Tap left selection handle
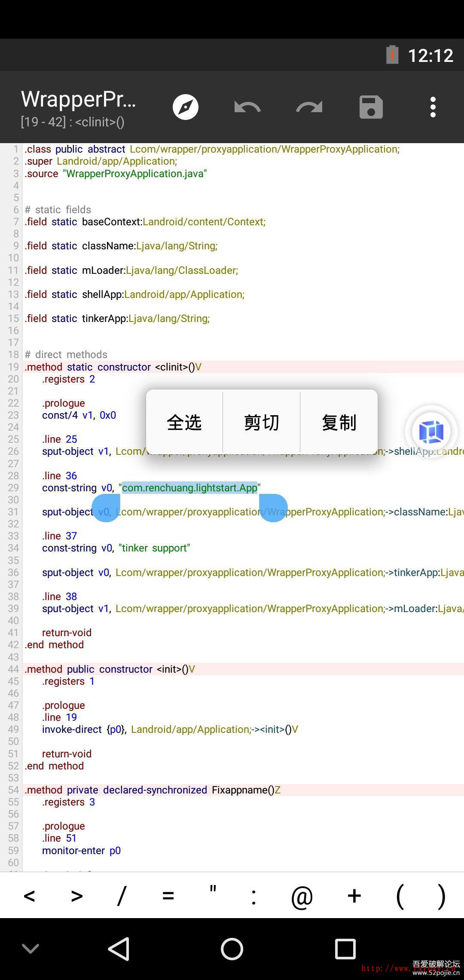The image size is (464, 980). (x=106, y=508)
